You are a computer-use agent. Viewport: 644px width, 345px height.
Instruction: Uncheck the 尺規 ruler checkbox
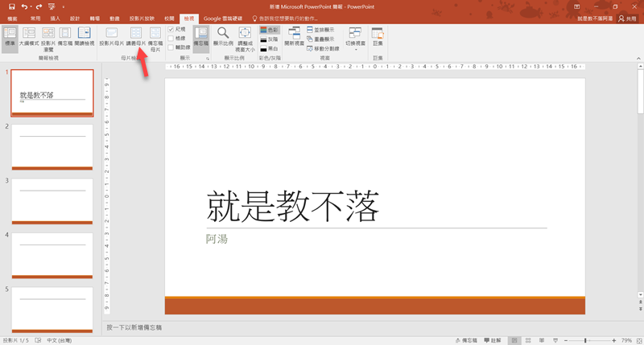pos(171,29)
